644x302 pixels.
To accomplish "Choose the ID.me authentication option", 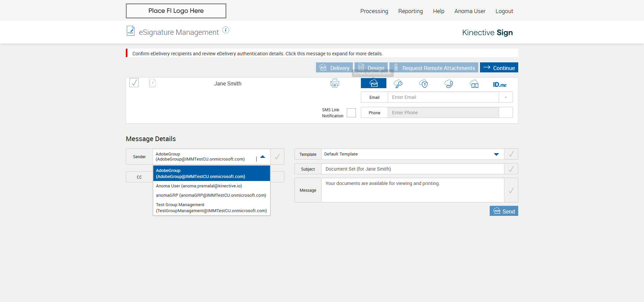I will click(x=499, y=84).
